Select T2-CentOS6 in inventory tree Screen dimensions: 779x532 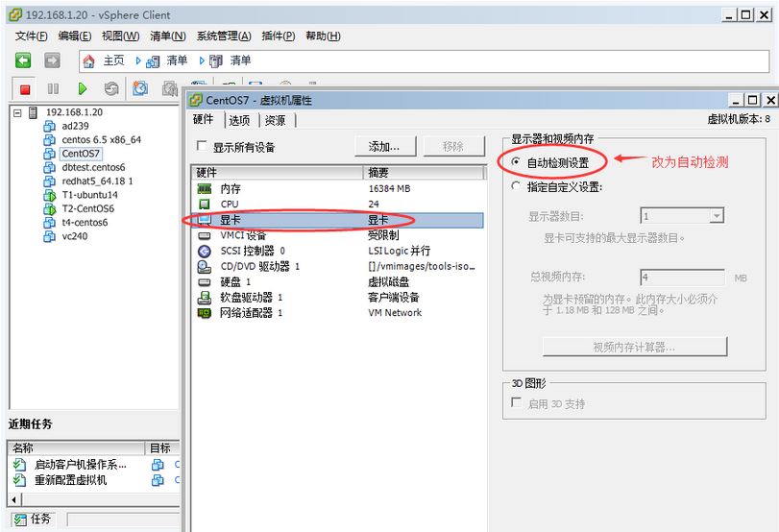pos(88,208)
